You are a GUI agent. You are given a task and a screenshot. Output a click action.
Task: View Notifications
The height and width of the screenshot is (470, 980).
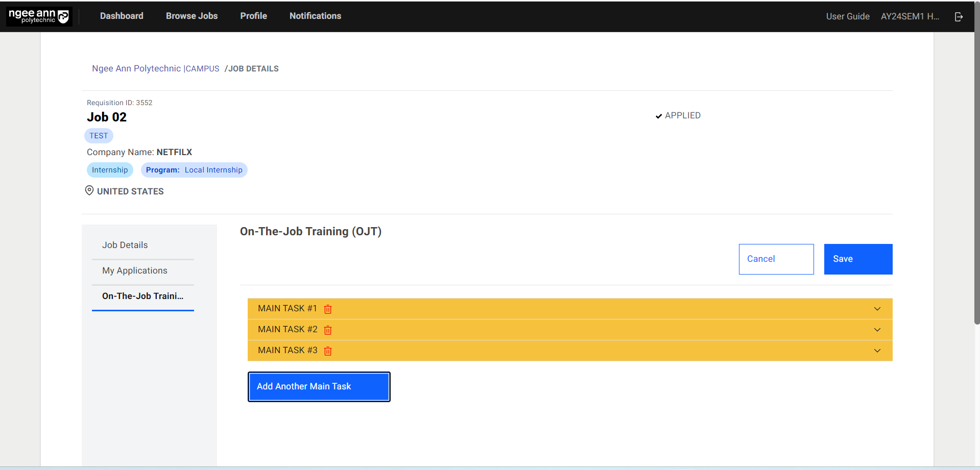[x=315, y=16]
